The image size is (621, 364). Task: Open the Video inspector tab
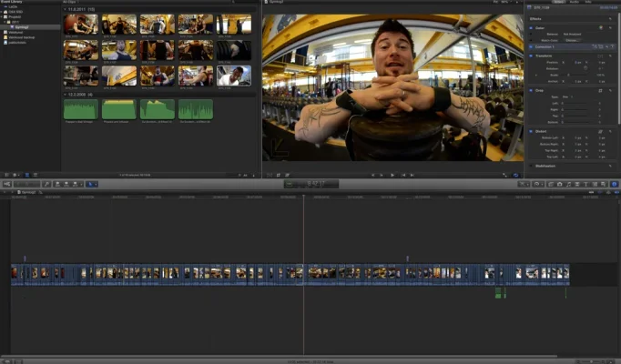[558, 3]
